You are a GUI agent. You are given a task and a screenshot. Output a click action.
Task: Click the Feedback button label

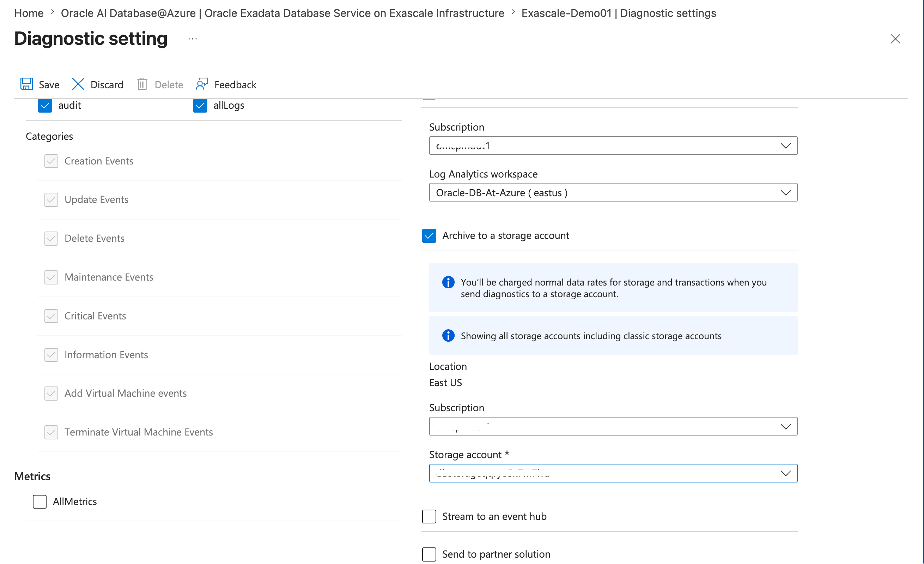click(x=235, y=85)
